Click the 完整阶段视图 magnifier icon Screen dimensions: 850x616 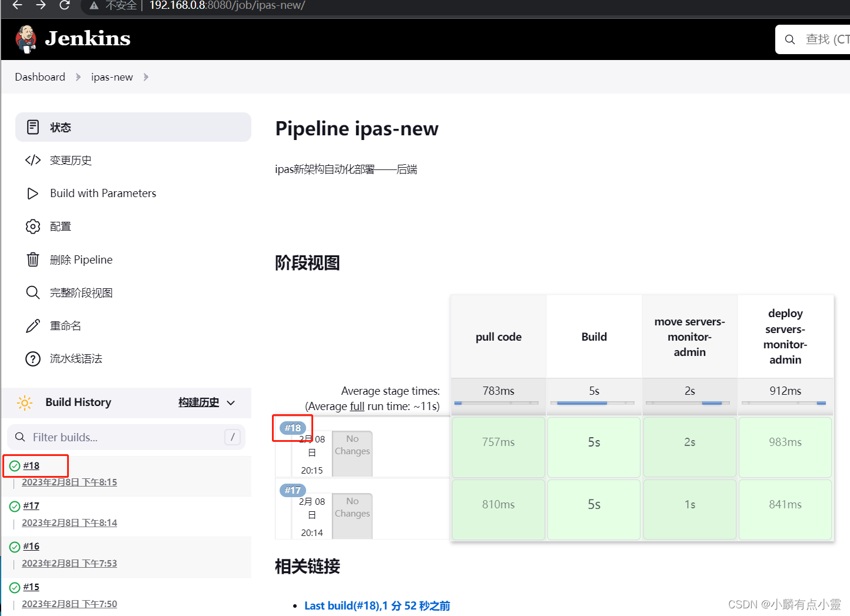point(33,292)
